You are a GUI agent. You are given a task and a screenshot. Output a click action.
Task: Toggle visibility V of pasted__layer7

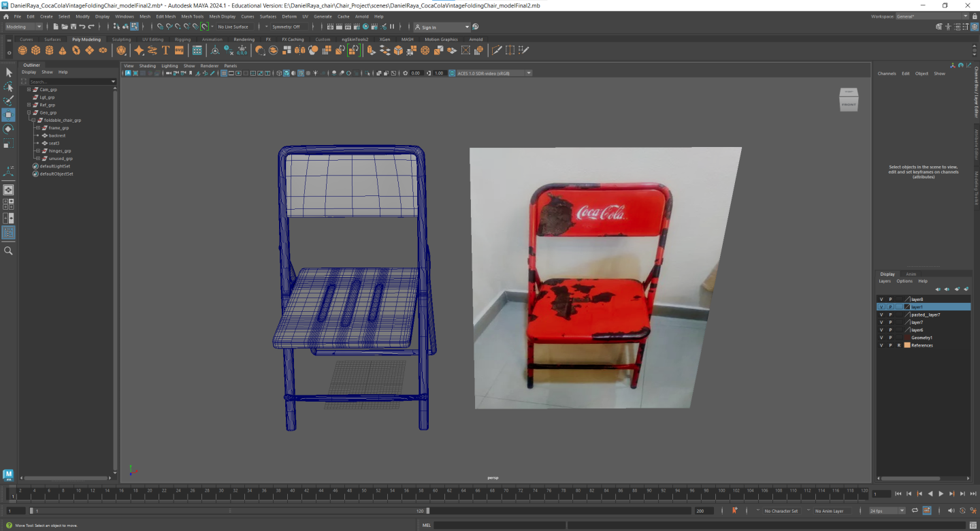(881, 315)
